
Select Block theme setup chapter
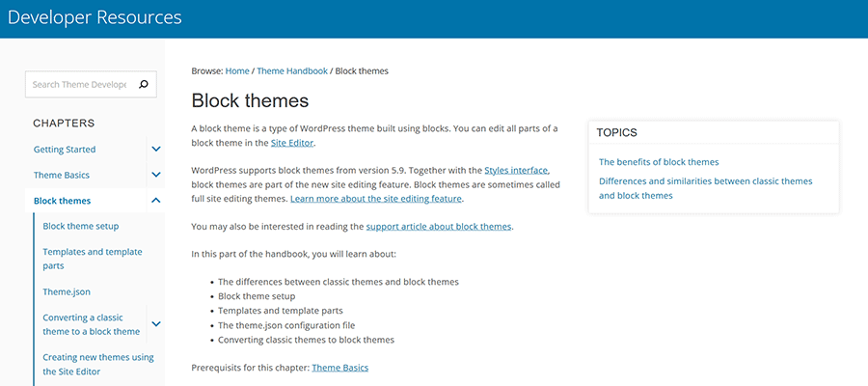[x=81, y=226]
